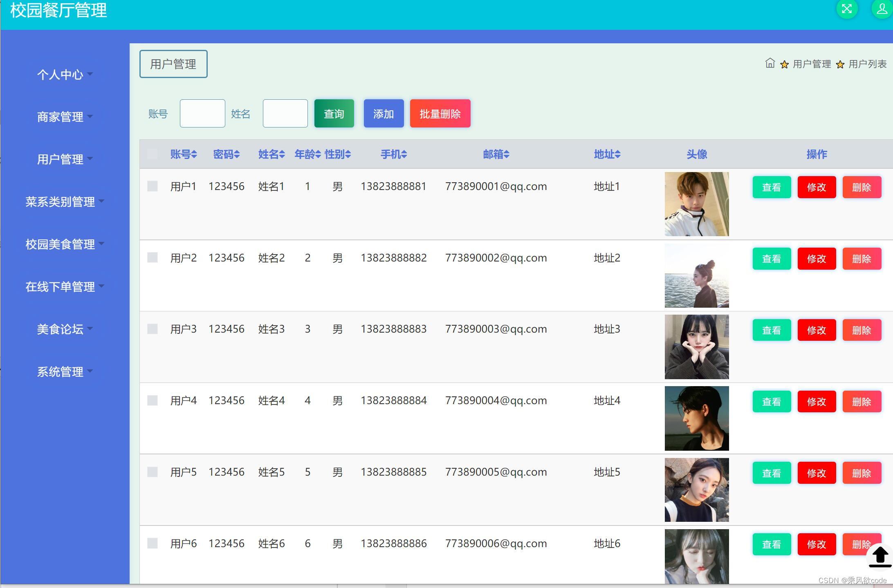Click the green 查询 button

(334, 114)
